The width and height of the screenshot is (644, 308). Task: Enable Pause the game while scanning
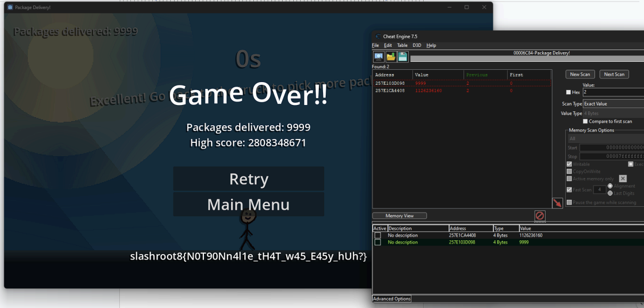coord(569,202)
